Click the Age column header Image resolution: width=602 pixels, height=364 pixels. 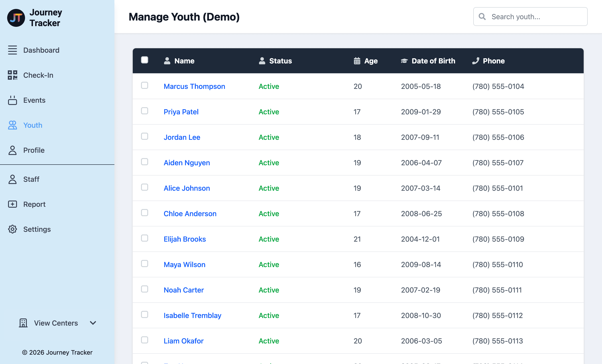371,61
